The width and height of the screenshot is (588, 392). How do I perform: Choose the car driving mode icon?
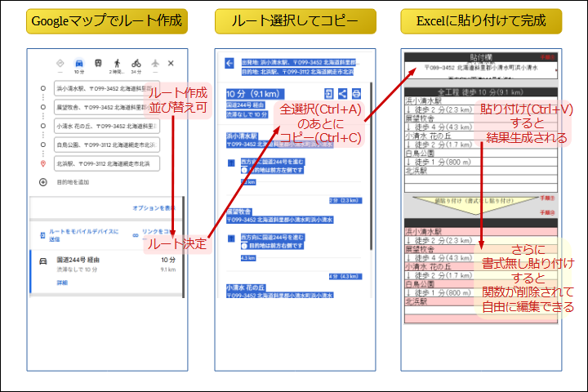79,63
